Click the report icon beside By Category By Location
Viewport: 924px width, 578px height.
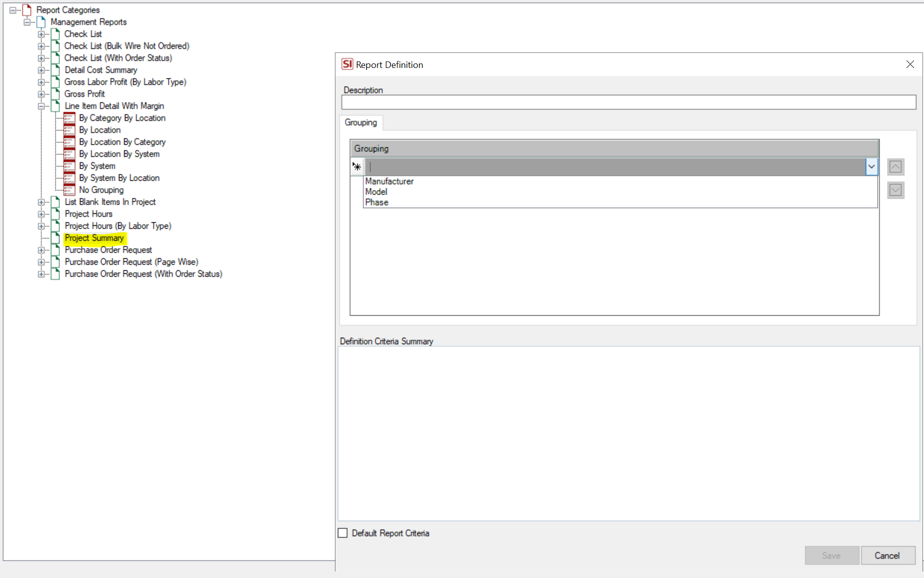coord(68,118)
